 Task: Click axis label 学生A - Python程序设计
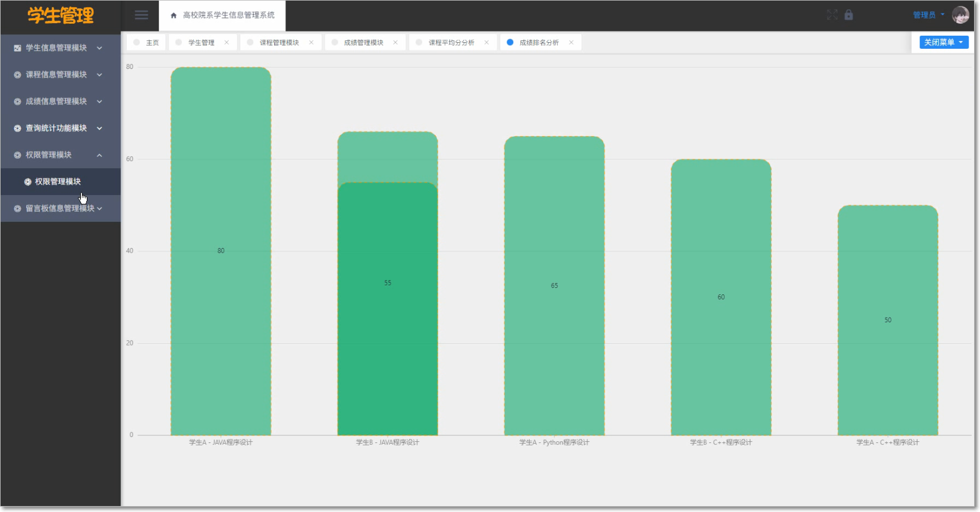point(555,442)
